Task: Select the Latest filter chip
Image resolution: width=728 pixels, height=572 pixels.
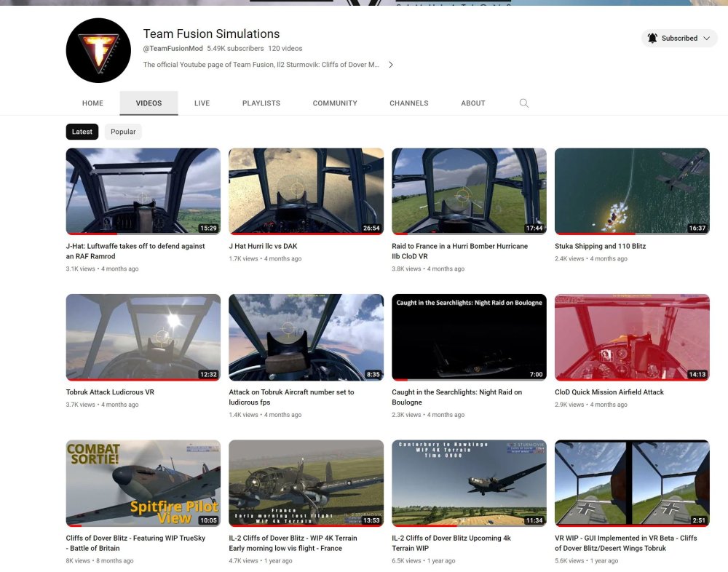Action: pyautogui.click(x=82, y=132)
